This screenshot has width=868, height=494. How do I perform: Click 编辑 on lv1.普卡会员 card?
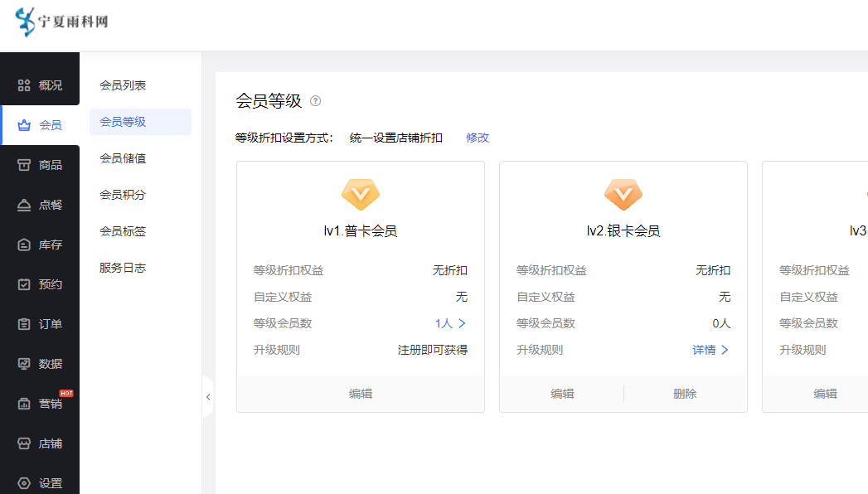coord(361,394)
